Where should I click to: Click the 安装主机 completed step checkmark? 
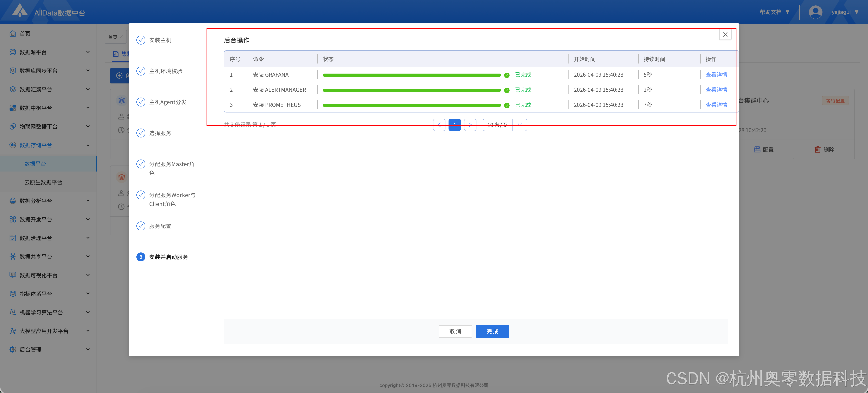click(x=141, y=40)
